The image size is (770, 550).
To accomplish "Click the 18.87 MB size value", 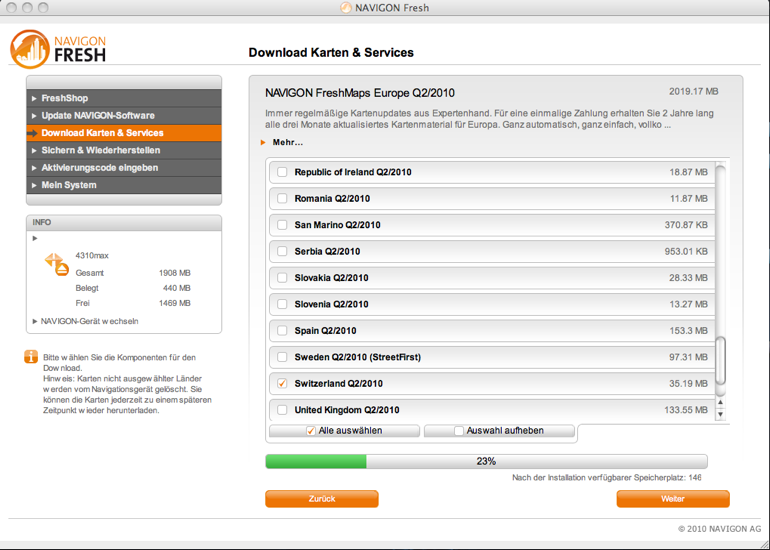I will pyautogui.click(x=688, y=172).
